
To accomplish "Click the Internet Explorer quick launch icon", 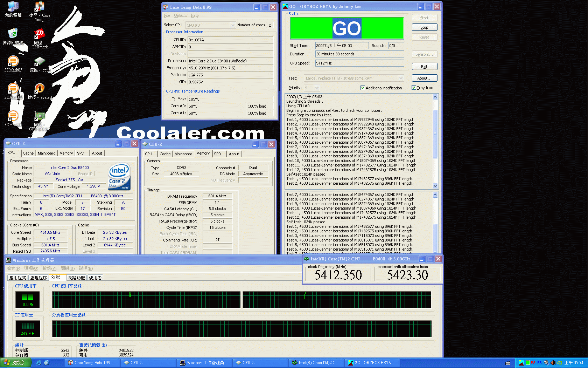I will 38,363.
